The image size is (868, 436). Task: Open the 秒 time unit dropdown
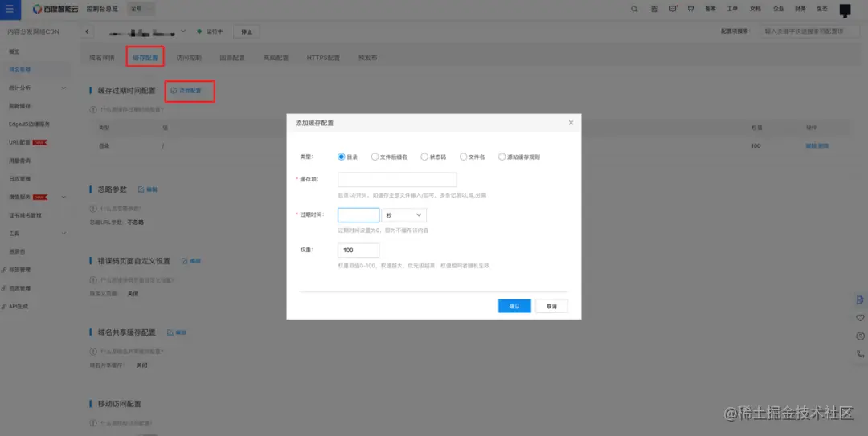pos(404,215)
